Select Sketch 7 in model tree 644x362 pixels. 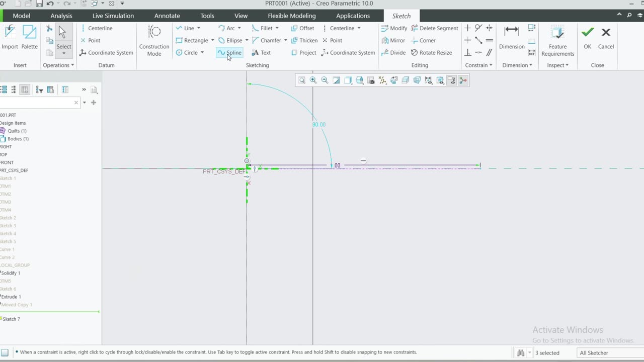(x=10, y=319)
